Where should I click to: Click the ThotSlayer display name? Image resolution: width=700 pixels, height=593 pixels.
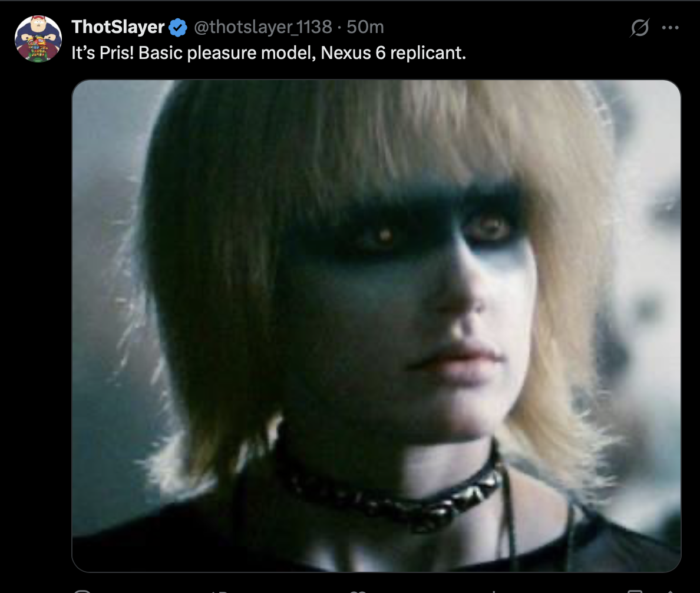[x=118, y=27]
